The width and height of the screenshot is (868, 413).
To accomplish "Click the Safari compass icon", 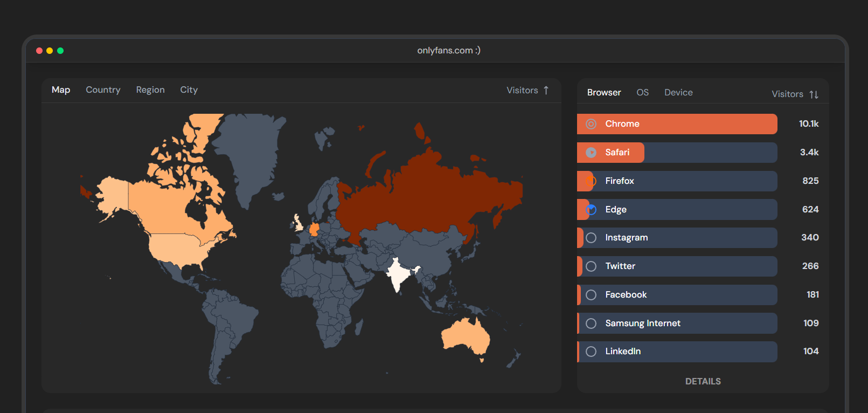I will click(x=591, y=153).
